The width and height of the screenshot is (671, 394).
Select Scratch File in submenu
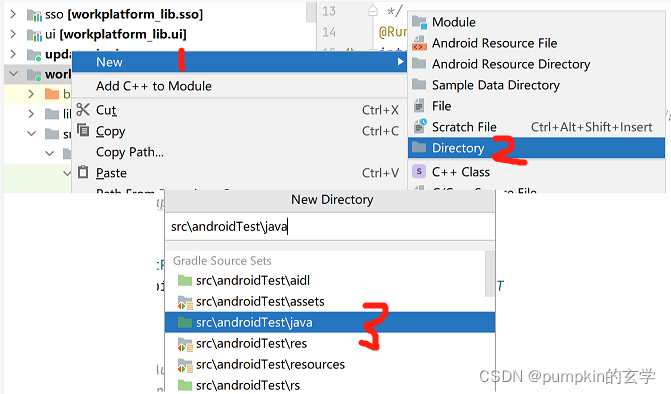(537, 127)
